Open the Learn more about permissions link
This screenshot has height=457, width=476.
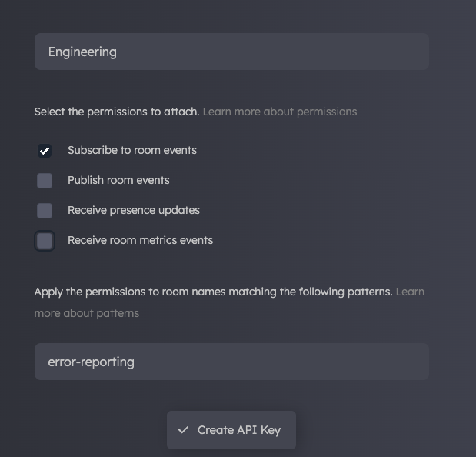click(280, 112)
